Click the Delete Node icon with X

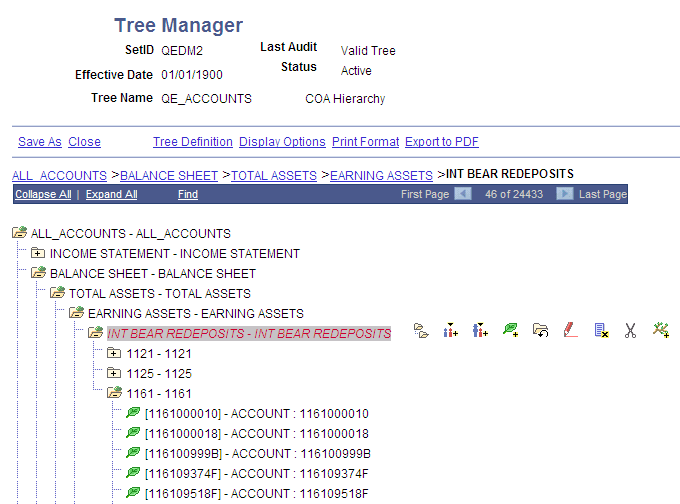[601, 331]
